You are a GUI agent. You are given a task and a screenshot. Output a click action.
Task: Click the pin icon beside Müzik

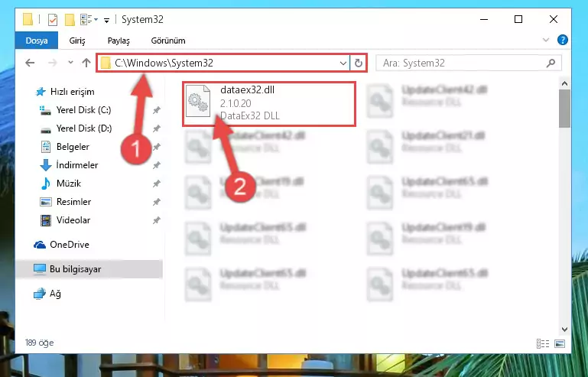pos(157,184)
